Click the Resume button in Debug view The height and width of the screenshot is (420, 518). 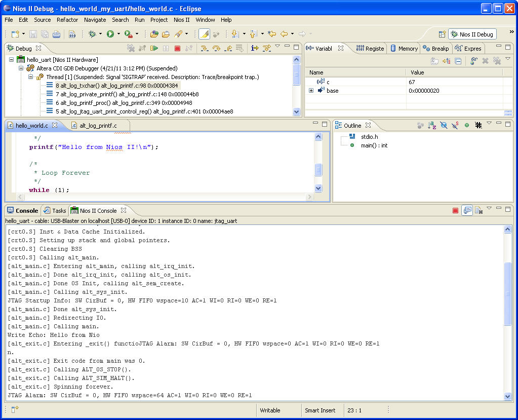154,48
